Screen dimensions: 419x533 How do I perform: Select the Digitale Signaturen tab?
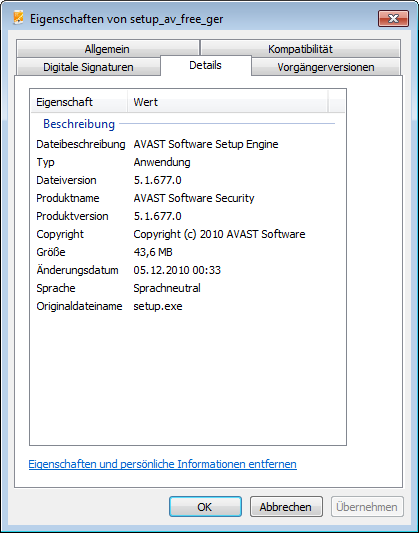(88, 67)
